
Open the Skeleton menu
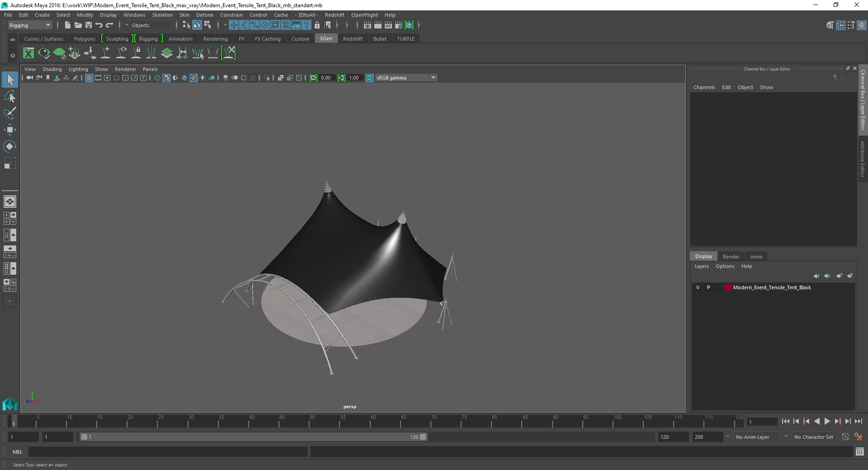point(162,15)
